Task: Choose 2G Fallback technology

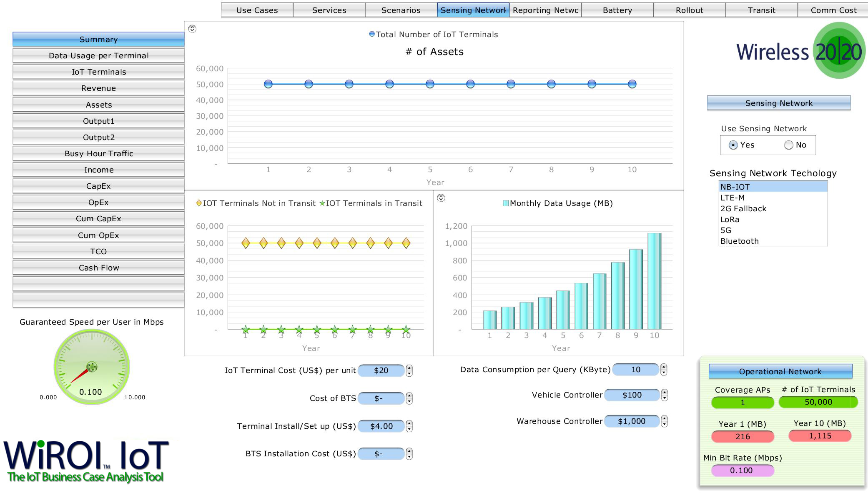Action: click(773, 208)
